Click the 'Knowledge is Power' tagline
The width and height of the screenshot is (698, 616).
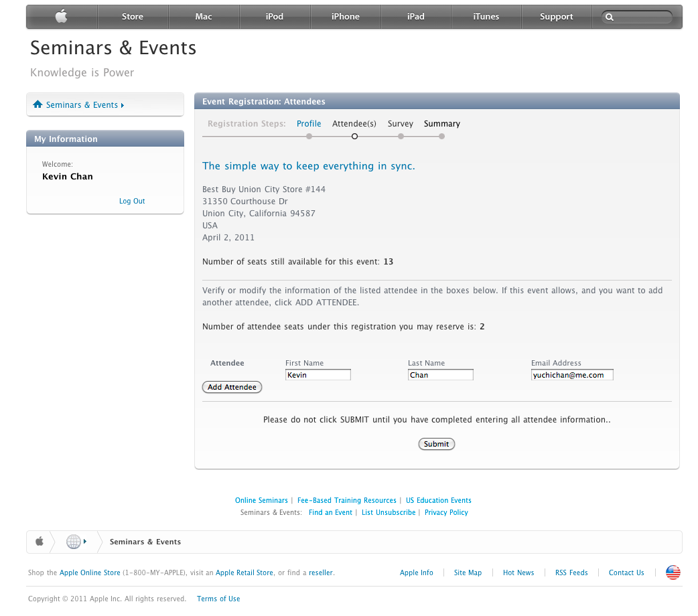(x=82, y=72)
